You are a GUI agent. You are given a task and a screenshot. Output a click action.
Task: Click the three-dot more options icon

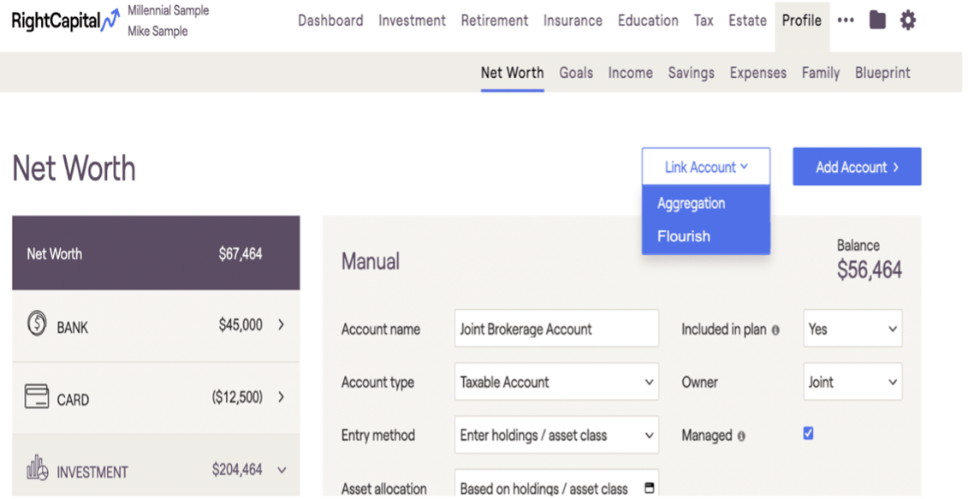pyautogui.click(x=846, y=21)
